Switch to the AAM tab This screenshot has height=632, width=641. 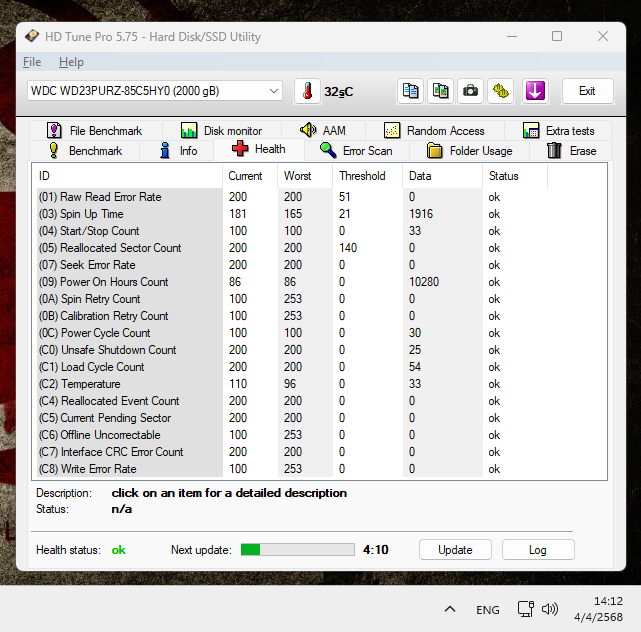323,130
